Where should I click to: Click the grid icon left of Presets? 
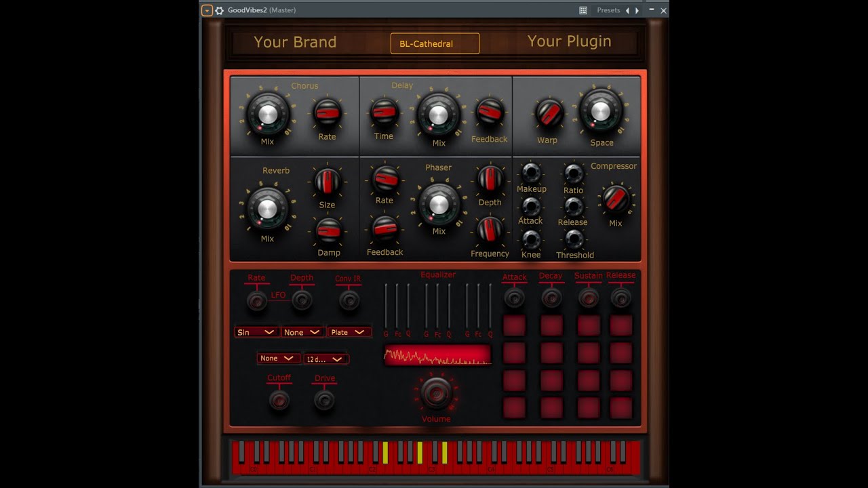pos(583,10)
